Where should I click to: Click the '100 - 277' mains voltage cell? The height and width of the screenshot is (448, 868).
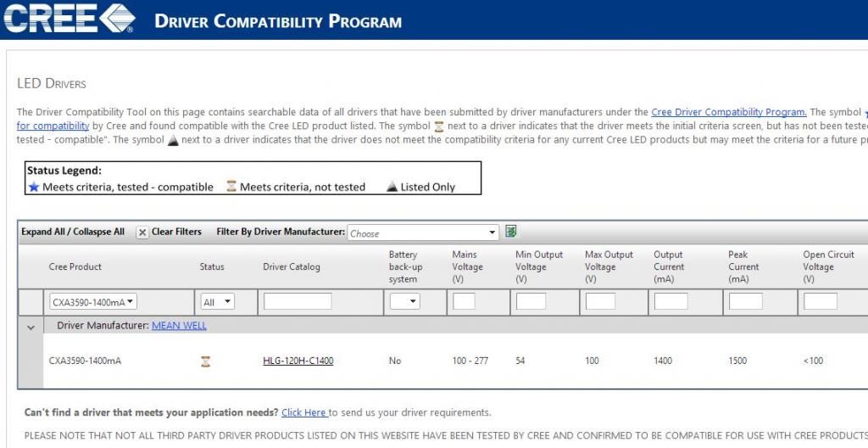(470, 361)
